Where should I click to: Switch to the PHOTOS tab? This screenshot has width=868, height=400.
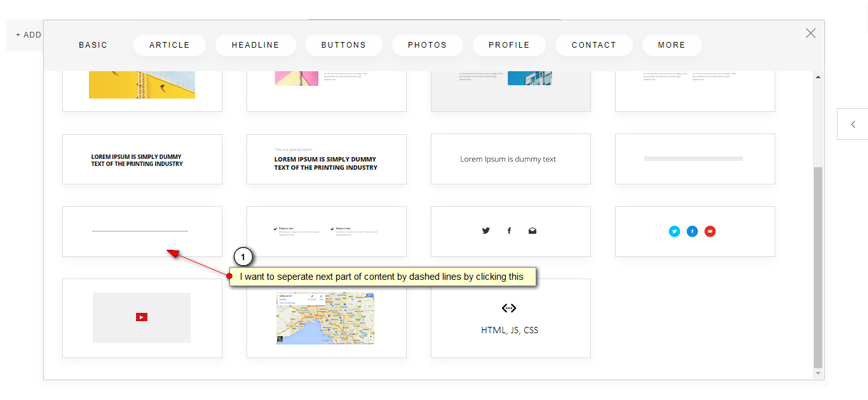[427, 45]
